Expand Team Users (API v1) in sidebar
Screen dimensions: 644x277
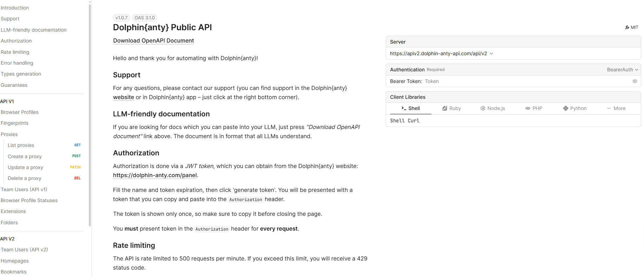tap(24, 189)
